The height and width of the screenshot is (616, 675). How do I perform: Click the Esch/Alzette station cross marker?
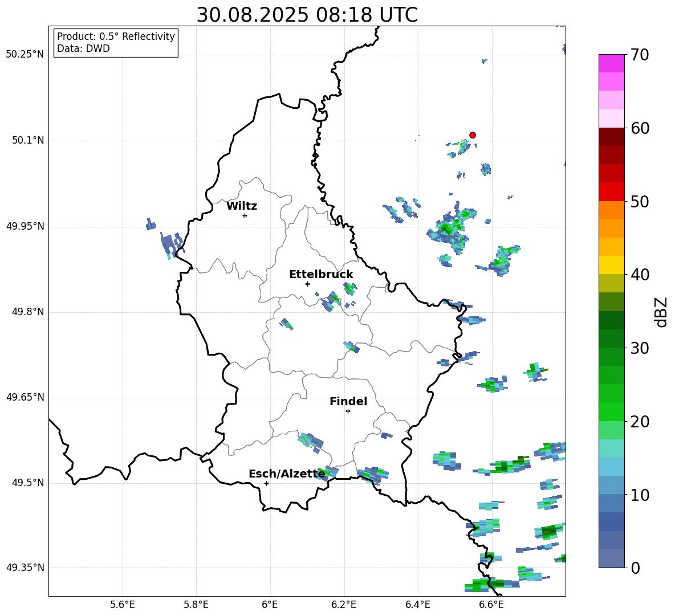[266, 483]
